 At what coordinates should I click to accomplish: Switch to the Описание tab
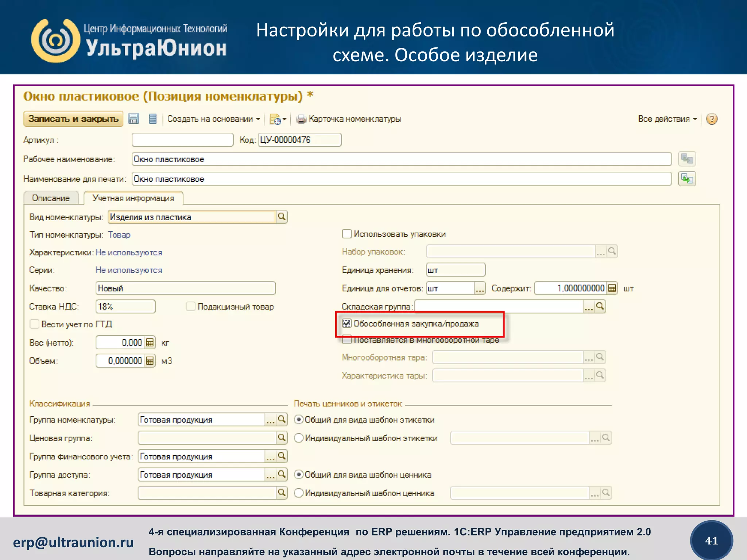click(51, 198)
